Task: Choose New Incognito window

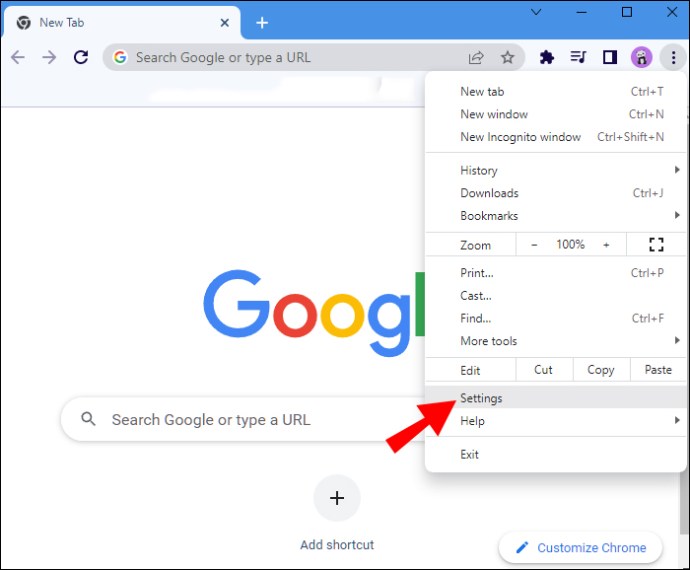Action: tap(555, 137)
